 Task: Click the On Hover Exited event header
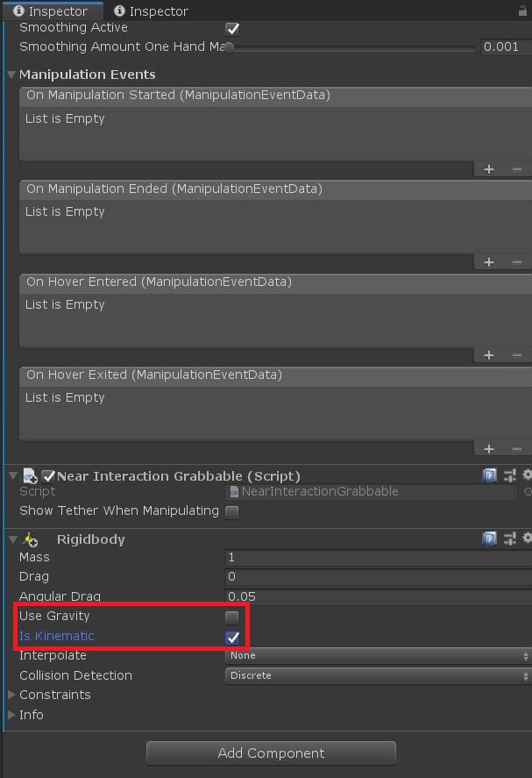pos(276,375)
